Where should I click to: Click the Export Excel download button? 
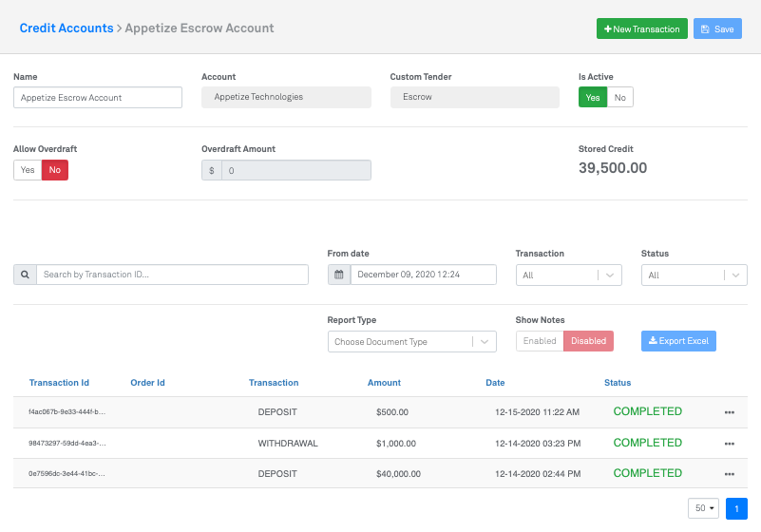[x=678, y=341]
